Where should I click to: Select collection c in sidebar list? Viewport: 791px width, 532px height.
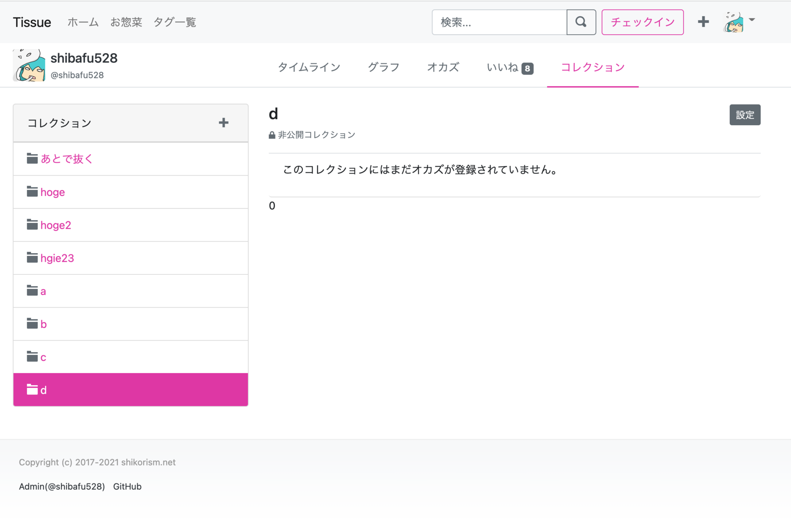coord(43,357)
